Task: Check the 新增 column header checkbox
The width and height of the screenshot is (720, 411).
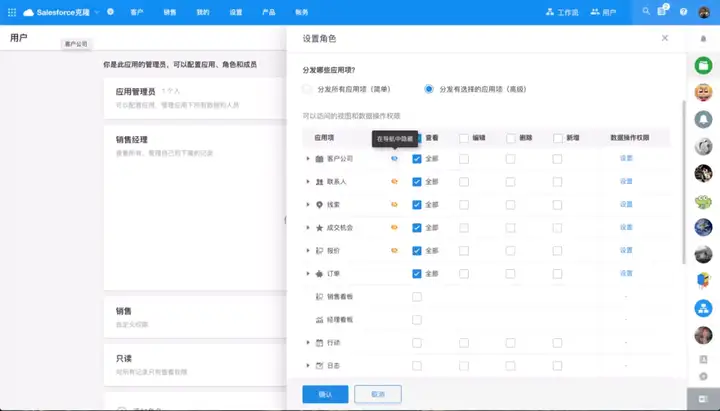Action: tap(557, 138)
